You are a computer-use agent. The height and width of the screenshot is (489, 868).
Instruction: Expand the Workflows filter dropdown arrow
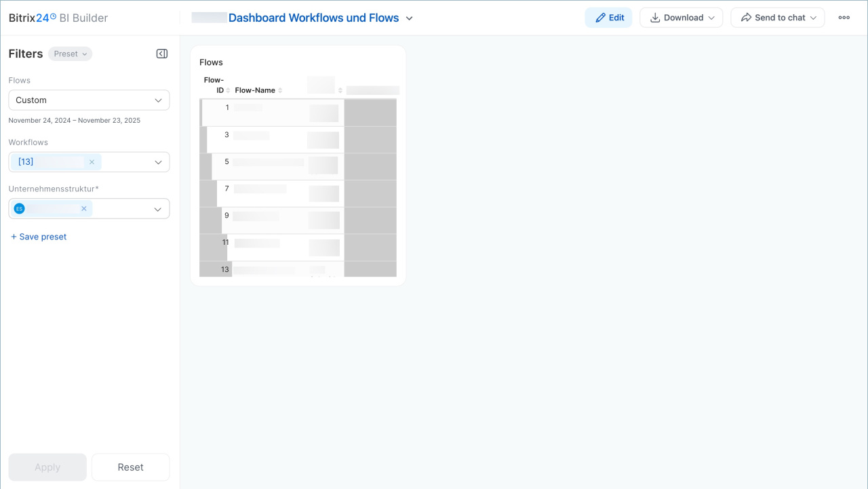coord(158,162)
